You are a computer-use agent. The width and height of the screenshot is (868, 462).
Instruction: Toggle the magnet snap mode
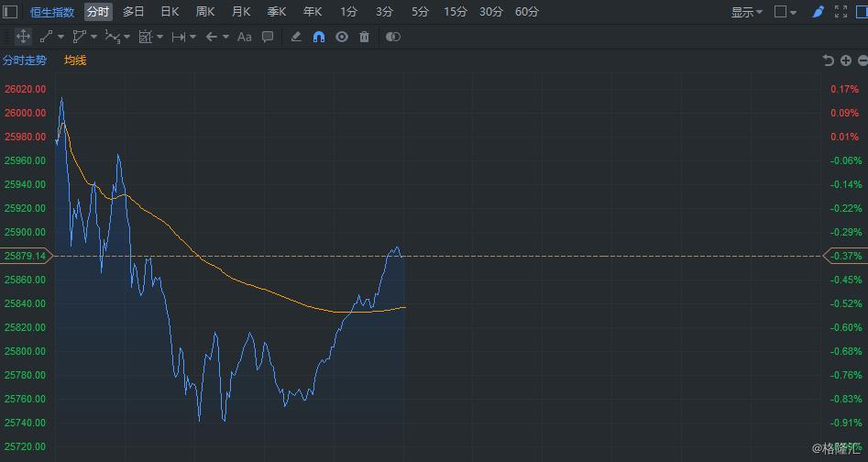click(318, 37)
